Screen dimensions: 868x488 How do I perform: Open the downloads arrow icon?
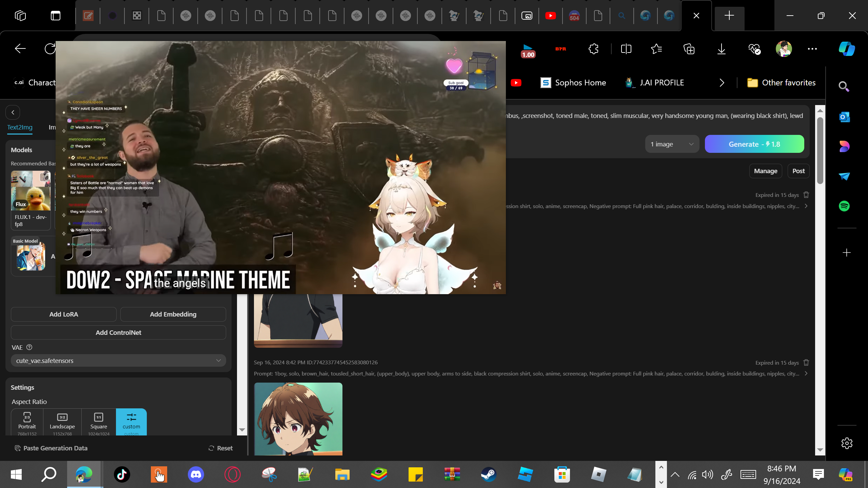click(722, 49)
